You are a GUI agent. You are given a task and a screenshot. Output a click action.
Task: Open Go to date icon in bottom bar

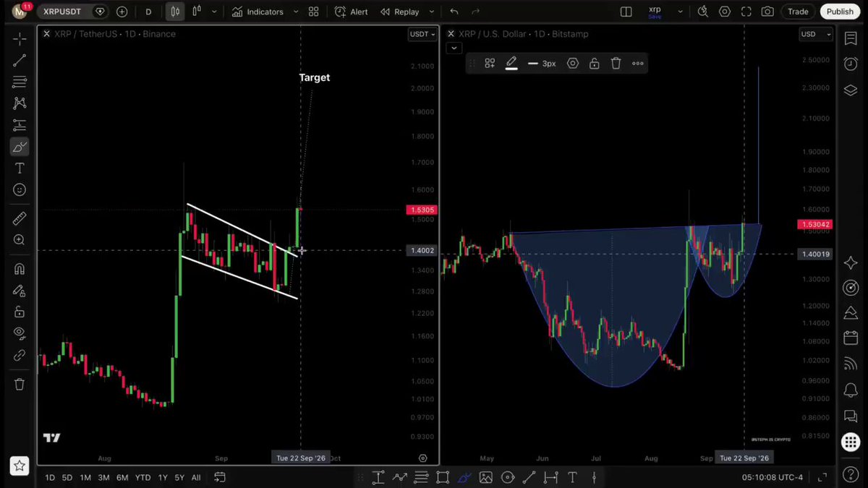[x=220, y=477]
